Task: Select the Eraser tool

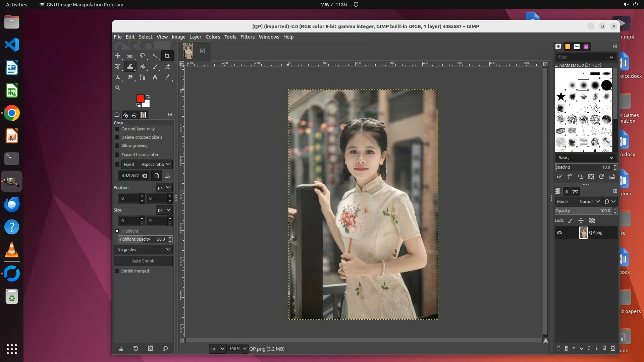Action: point(167,67)
